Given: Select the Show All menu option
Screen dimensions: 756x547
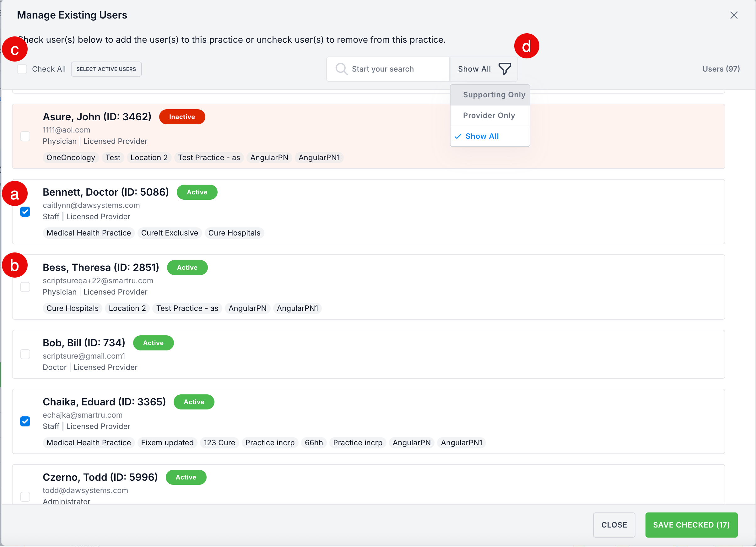Looking at the screenshot, I should click(482, 136).
